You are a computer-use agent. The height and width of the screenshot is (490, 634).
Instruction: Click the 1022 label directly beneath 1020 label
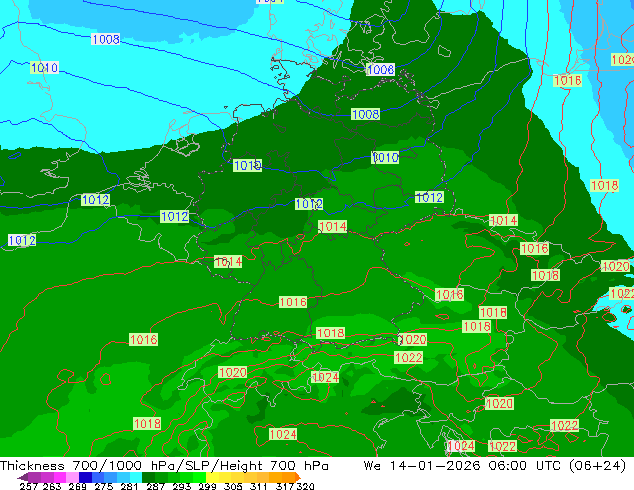click(408, 357)
